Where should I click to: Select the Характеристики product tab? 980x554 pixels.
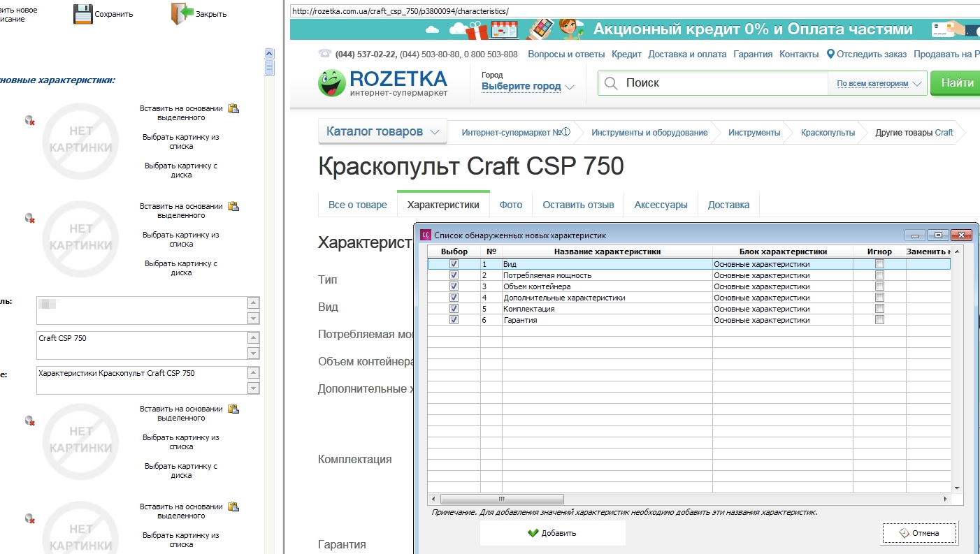443,205
